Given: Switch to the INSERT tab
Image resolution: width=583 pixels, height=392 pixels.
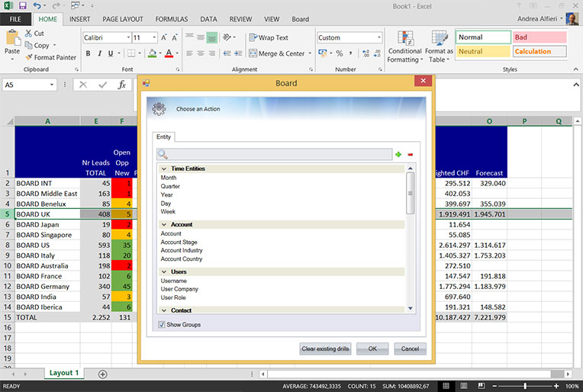Looking at the screenshot, I should click(x=79, y=19).
